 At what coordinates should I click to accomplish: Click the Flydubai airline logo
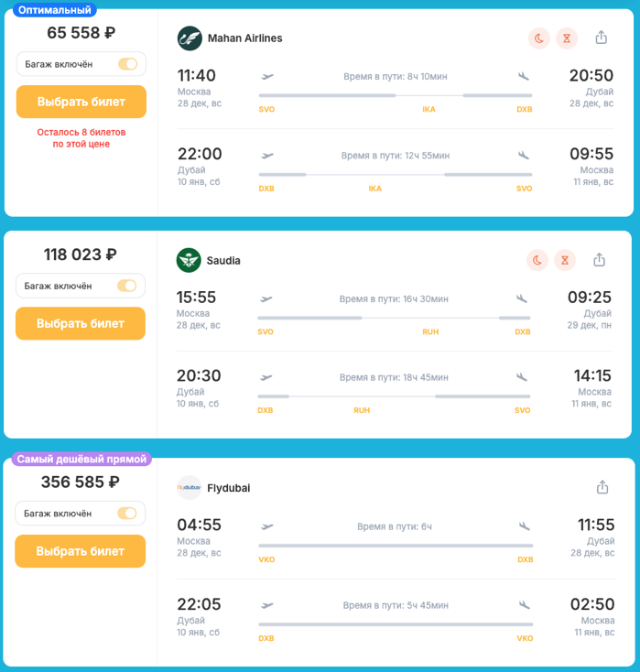[x=189, y=487]
